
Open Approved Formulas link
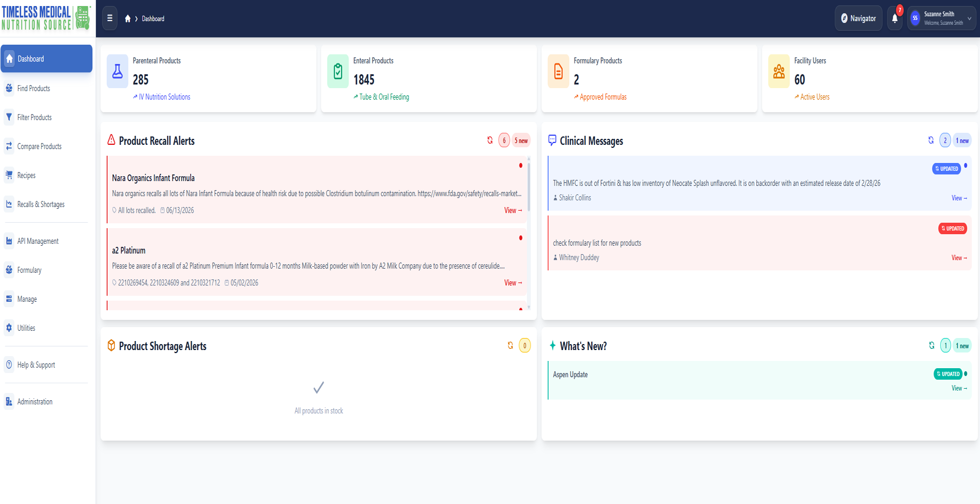pyautogui.click(x=600, y=97)
